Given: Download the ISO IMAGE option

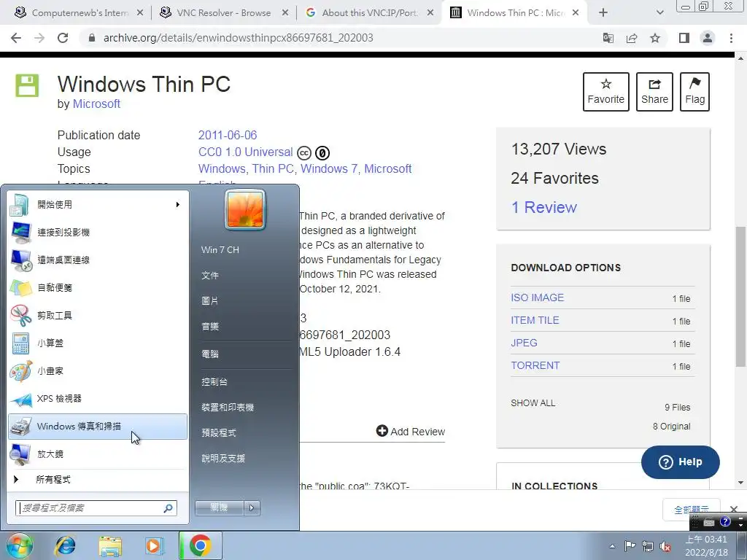Looking at the screenshot, I should (x=538, y=297).
